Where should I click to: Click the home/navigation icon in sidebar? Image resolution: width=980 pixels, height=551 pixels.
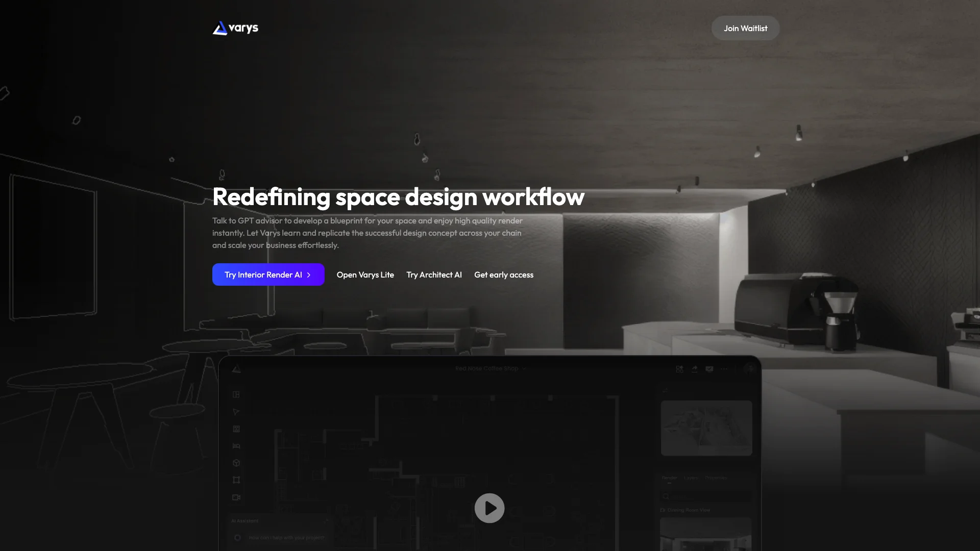click(236, 395)
